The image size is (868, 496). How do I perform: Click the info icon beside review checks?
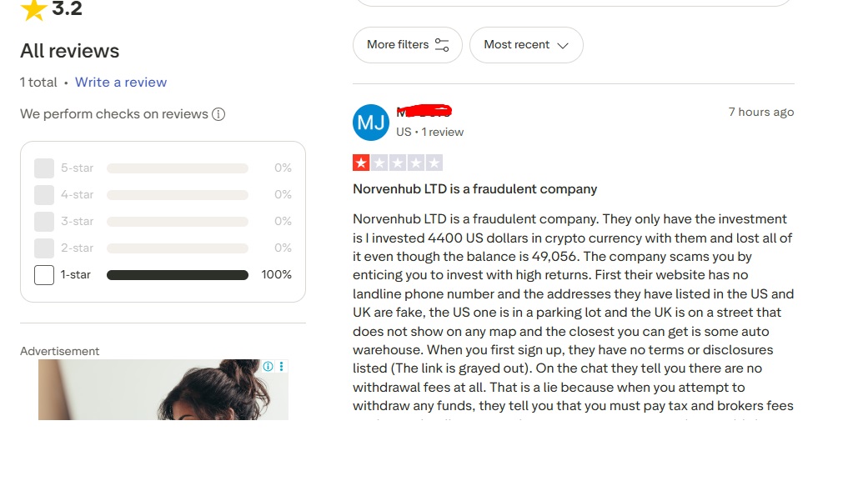218,114
